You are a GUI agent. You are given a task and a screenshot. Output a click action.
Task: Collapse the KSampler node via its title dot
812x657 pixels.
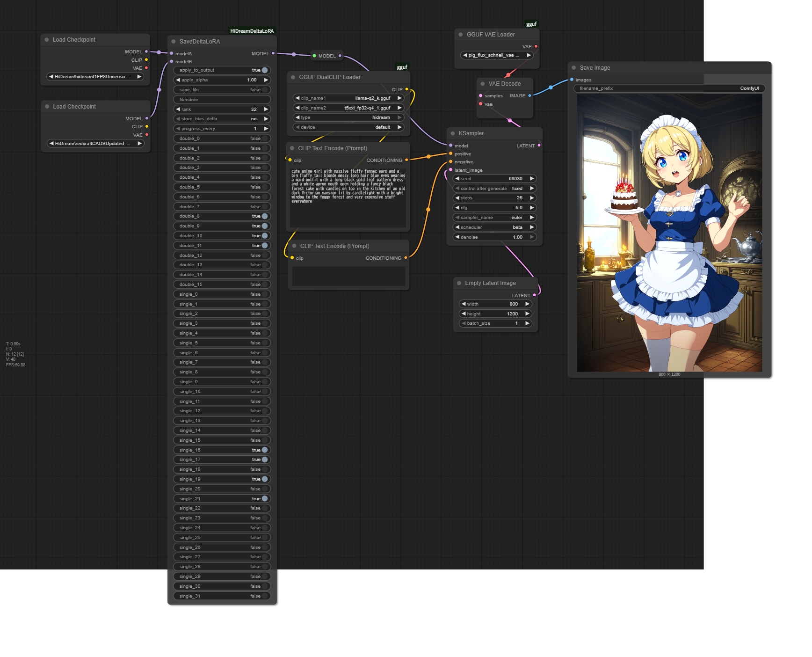click(x=453, y=133)
